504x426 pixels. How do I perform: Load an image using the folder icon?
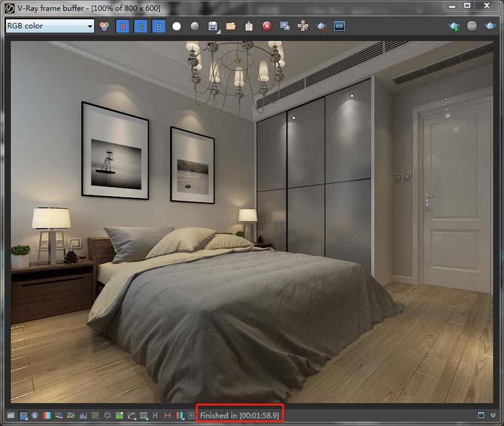(231, 27)
